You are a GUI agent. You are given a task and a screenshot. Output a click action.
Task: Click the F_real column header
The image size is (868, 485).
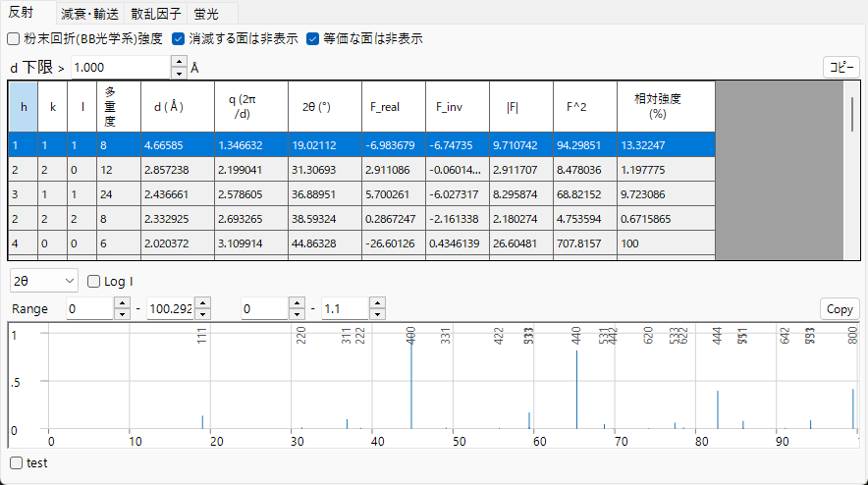coord(394,107)
